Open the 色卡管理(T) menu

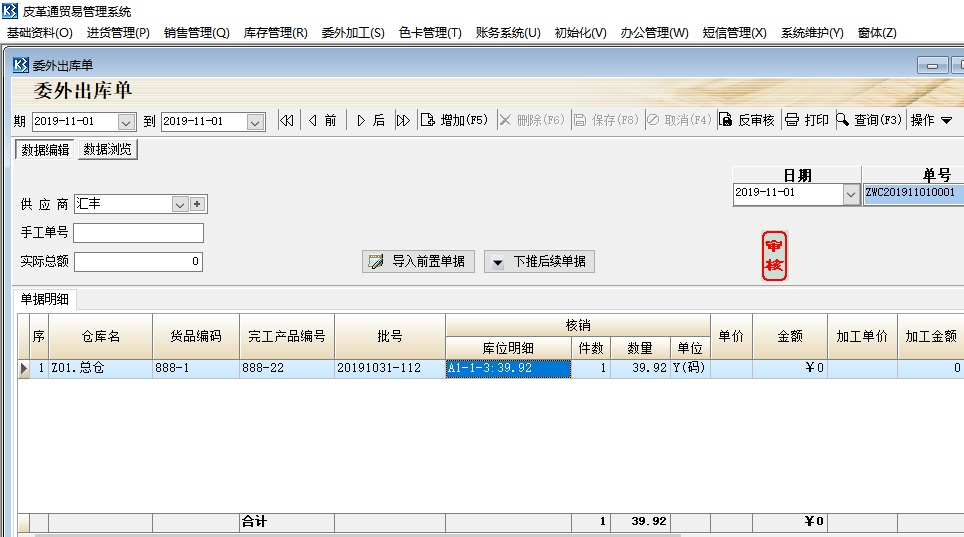coord(430,33)
